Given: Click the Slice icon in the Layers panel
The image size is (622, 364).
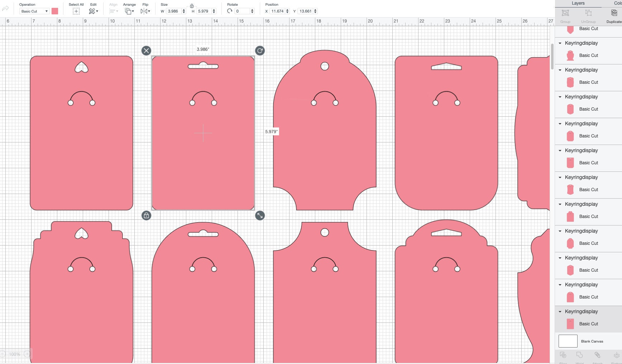Looking at the screenshot, I should (563, 355).
